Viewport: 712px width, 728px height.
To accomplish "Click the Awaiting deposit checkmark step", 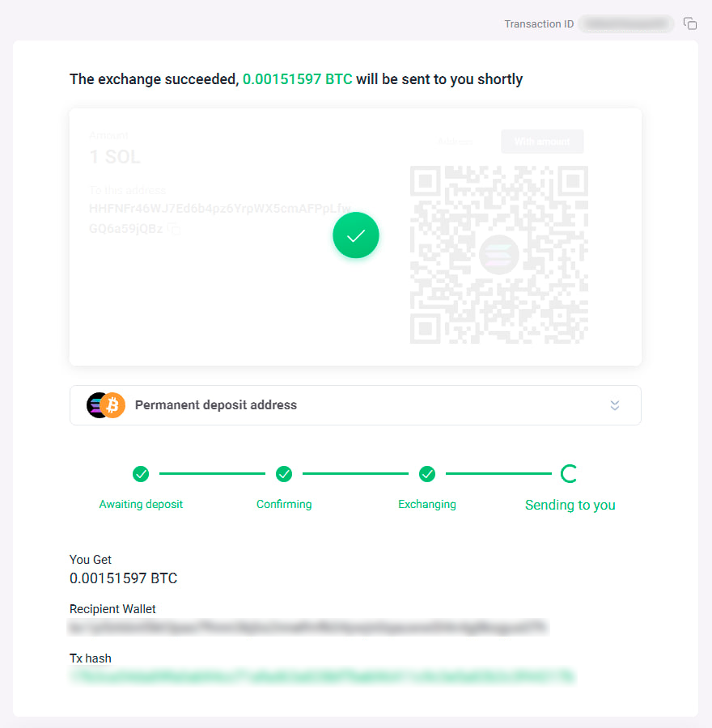I will pyautogui.click(x=141, y=474).
